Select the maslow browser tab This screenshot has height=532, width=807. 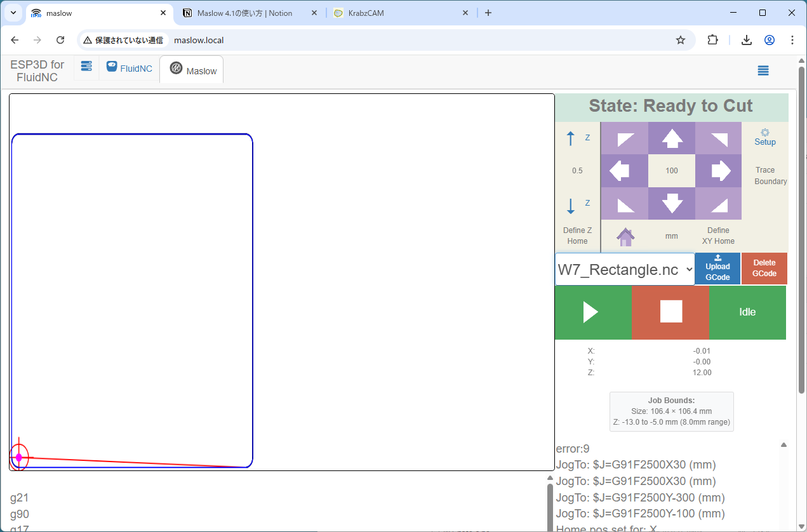pos(98,13)
